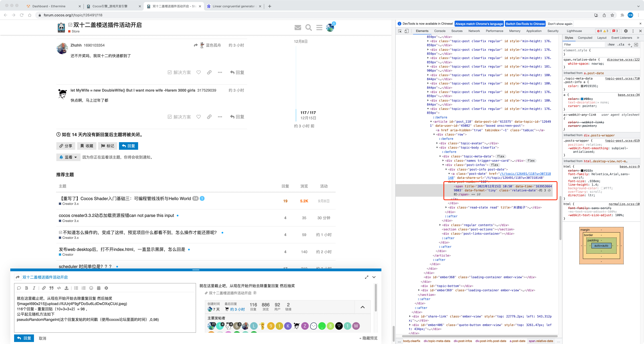The height and width of the screenshot is (344, 644).
Task: Click the heart like icon on Zhzhh's post
Action: (x=198, y=72)
